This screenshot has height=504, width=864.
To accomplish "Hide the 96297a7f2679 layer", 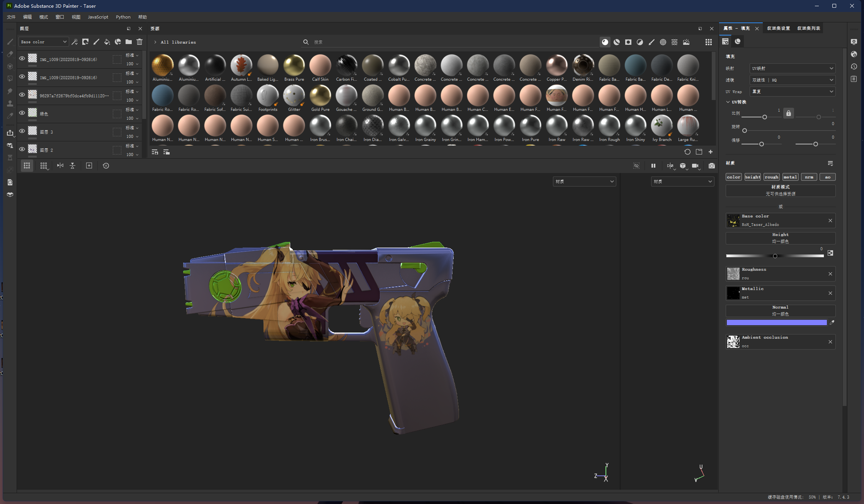I will pos(22,95).
